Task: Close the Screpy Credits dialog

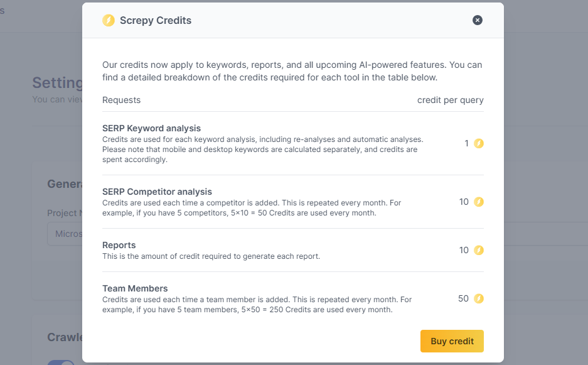Action: (478, 20)
